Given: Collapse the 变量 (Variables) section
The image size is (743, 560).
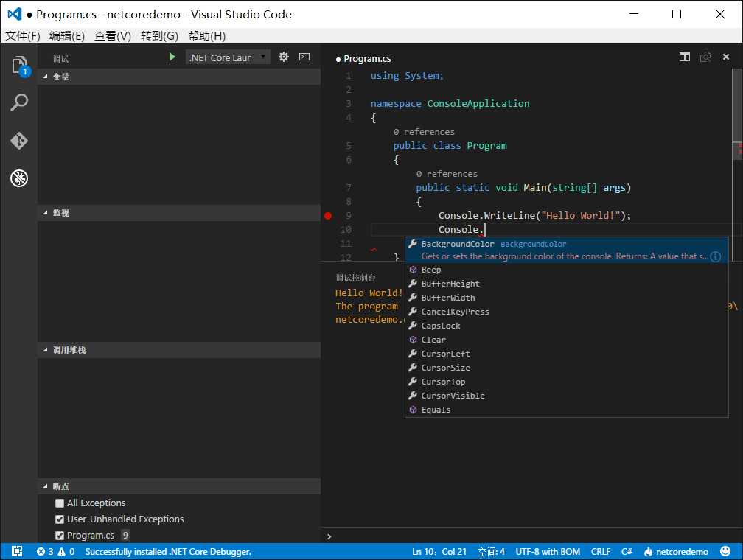Looking at the screenshot, I should tap(179, 77).
